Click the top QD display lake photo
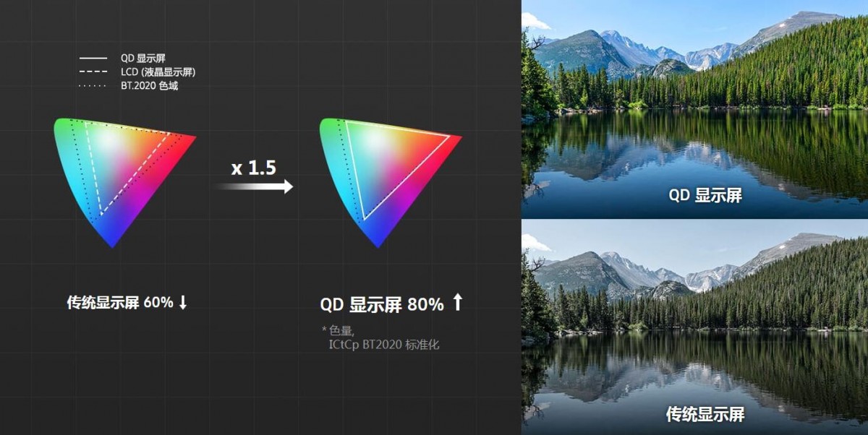 tap(694, 109)
